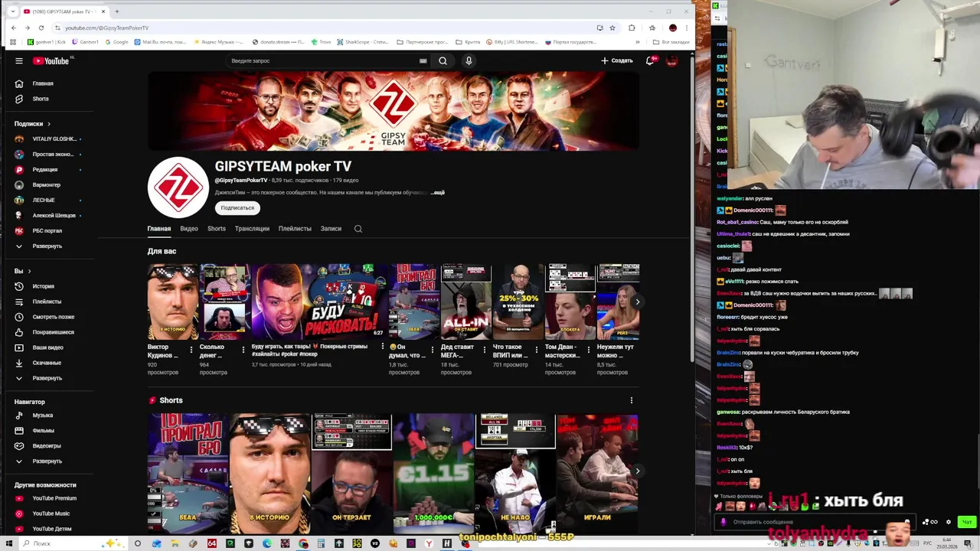Open three-dot menu for Shorts shelf

pos(632,400)
